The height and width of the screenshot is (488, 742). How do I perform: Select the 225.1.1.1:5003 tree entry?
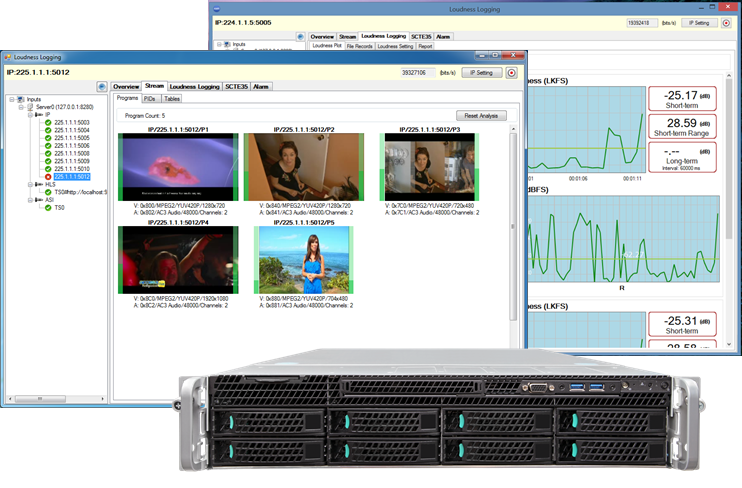(71, 123)
